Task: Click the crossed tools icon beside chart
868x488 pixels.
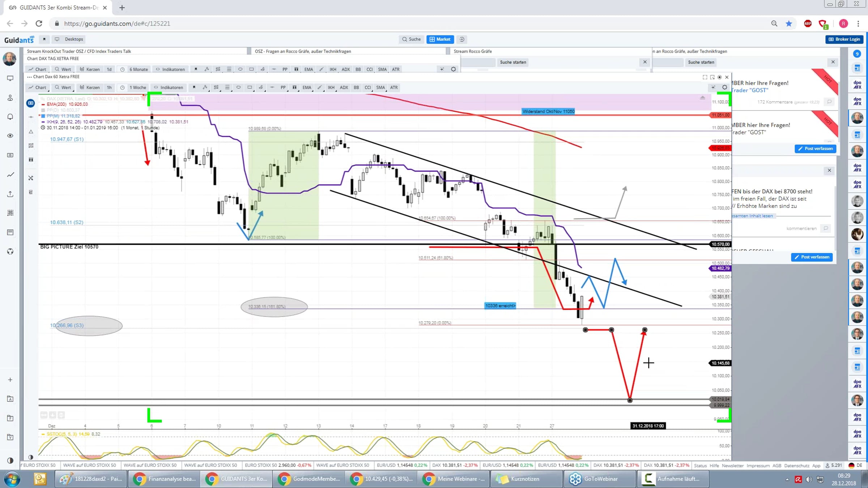Action: pos(31,178)
